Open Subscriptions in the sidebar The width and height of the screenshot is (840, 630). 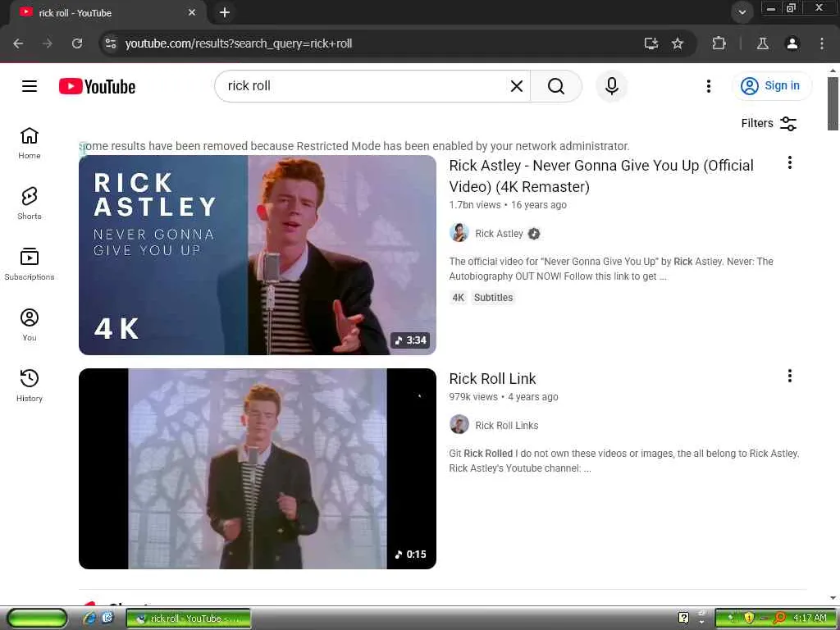click(30, 264)
